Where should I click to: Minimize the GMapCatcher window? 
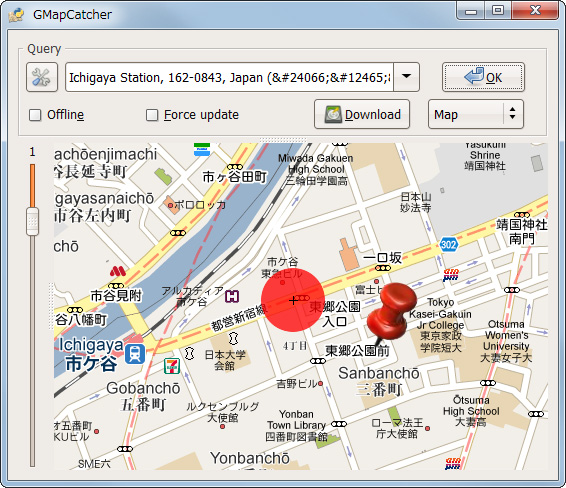471,10
